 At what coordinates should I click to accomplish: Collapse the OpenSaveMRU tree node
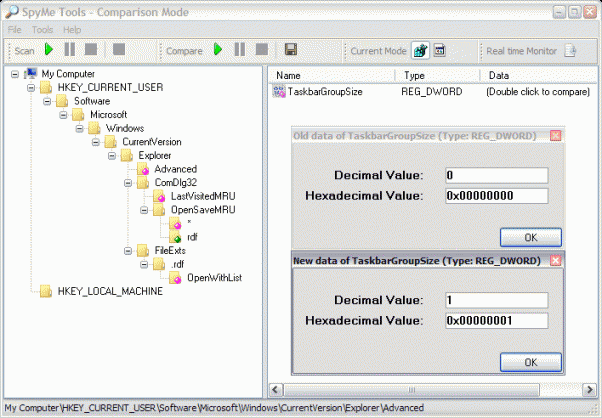coord(144,210)
